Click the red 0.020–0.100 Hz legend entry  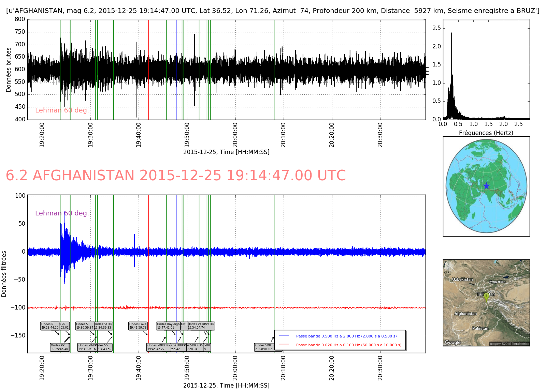(348, 345)
